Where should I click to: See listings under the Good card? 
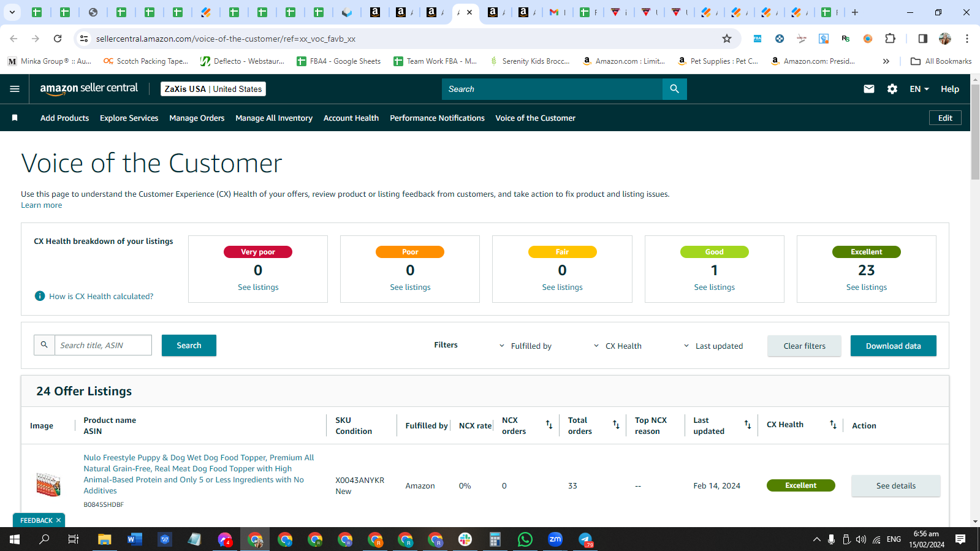[x=714, y=287]
